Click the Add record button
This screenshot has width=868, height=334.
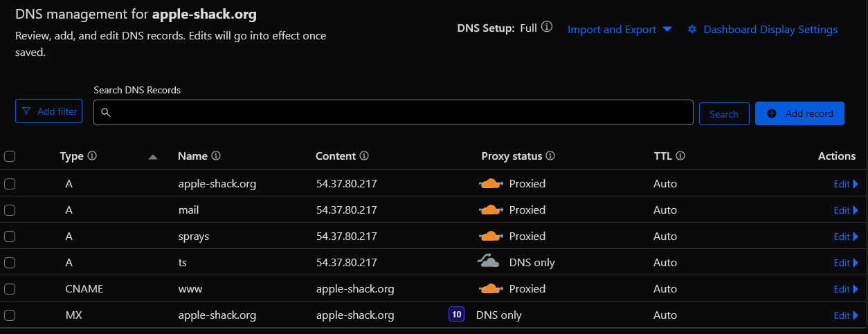[799, 113]
